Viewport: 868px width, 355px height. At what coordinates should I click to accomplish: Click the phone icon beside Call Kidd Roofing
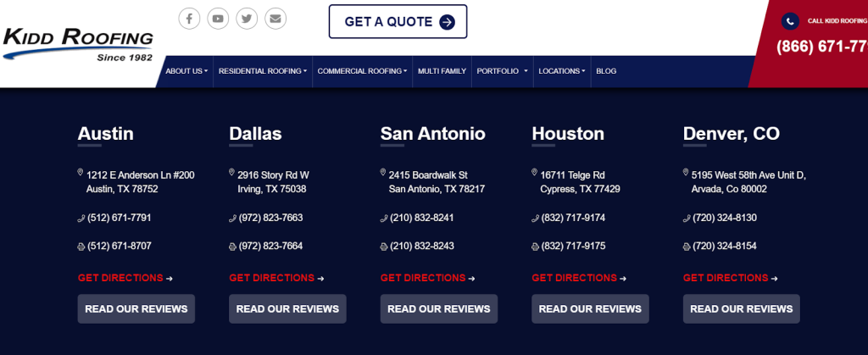[x=790, y=21]
